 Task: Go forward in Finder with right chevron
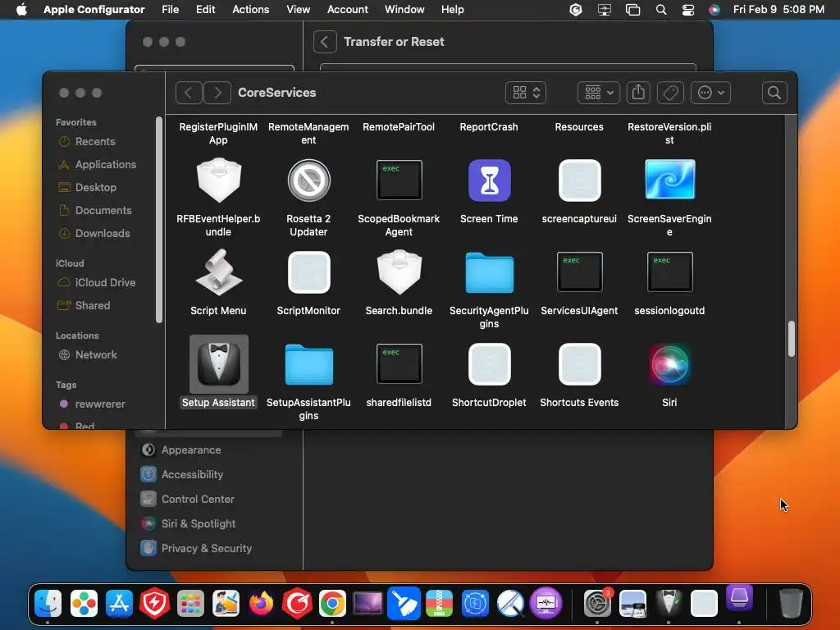tap(217, 93)
